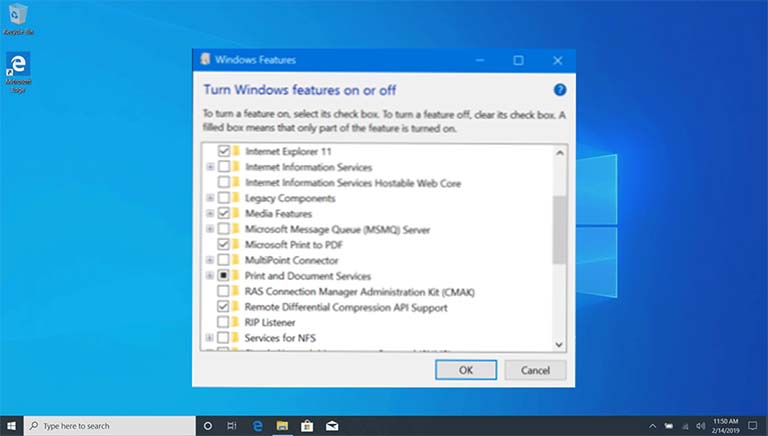
Task: Maximize the Windows Features window
Action: pos(518,60)
